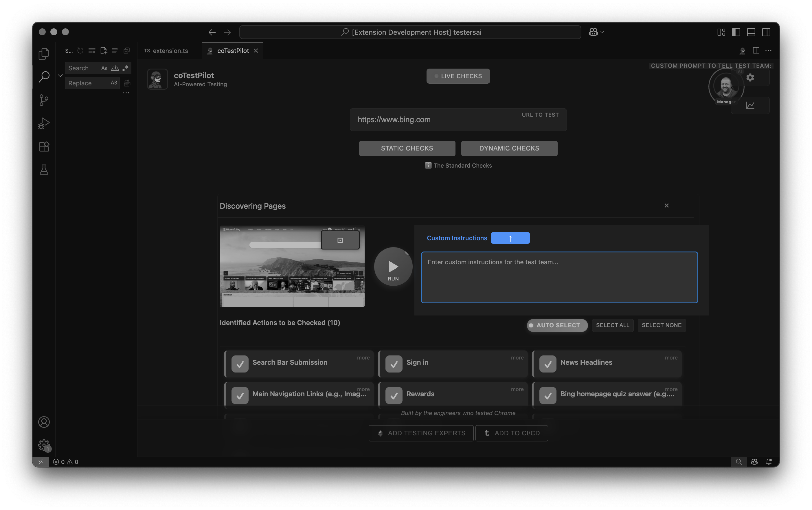
Task: Collapse Custom Instructions with blue arrow button
Action: pyautogui.click(x=510, y=238)
